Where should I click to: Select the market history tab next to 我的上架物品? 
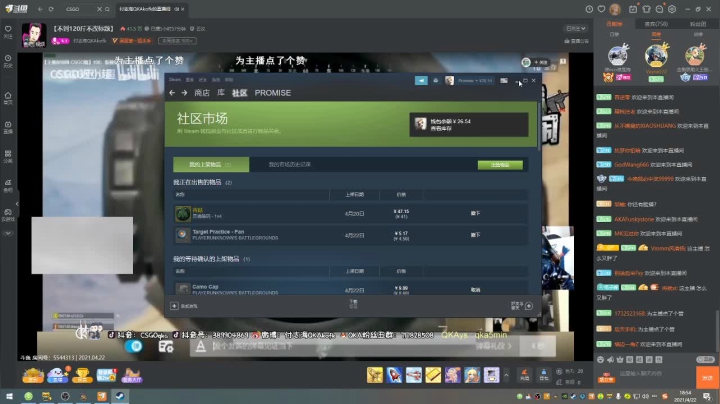tap(290, 164)
